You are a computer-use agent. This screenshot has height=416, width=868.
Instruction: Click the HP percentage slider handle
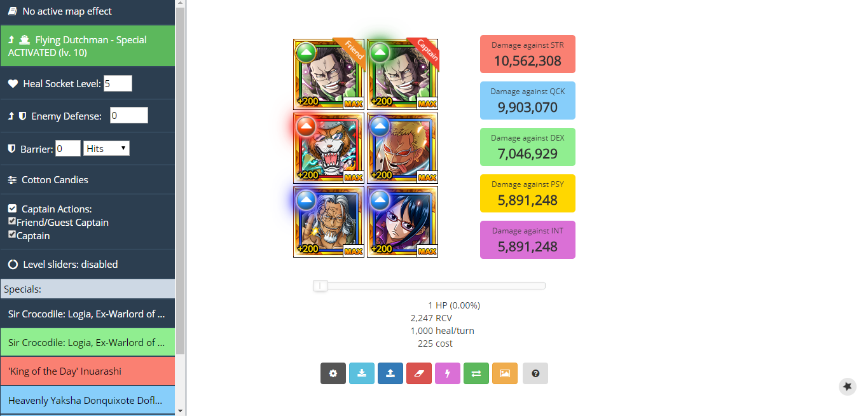tap(320, 286)
